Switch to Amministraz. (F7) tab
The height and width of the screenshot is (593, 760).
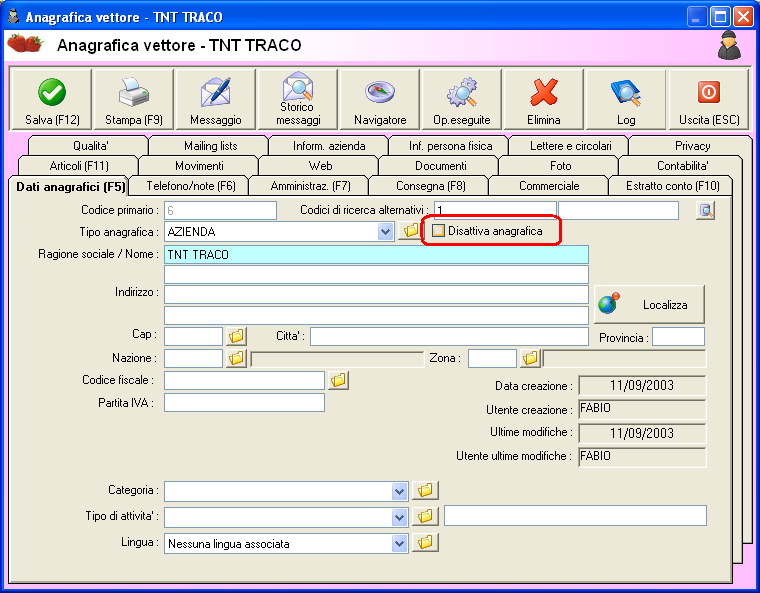pyautogui.click(x=310, y=186)
